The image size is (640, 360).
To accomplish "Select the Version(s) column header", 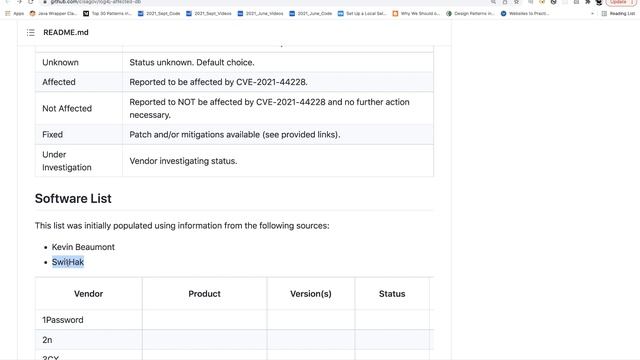I will 311,294.
